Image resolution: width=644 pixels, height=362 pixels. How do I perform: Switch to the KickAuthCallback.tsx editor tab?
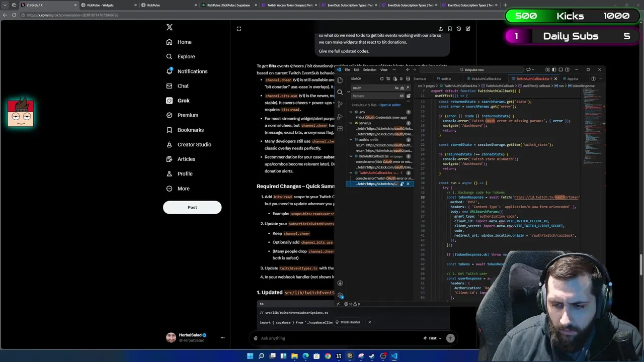click(x=484, y=78)
